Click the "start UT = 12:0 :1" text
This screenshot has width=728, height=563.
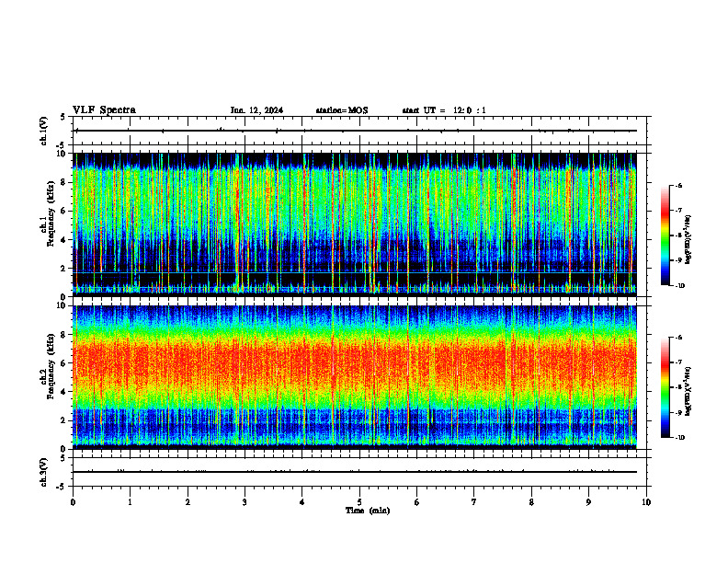tap(444, 110)
